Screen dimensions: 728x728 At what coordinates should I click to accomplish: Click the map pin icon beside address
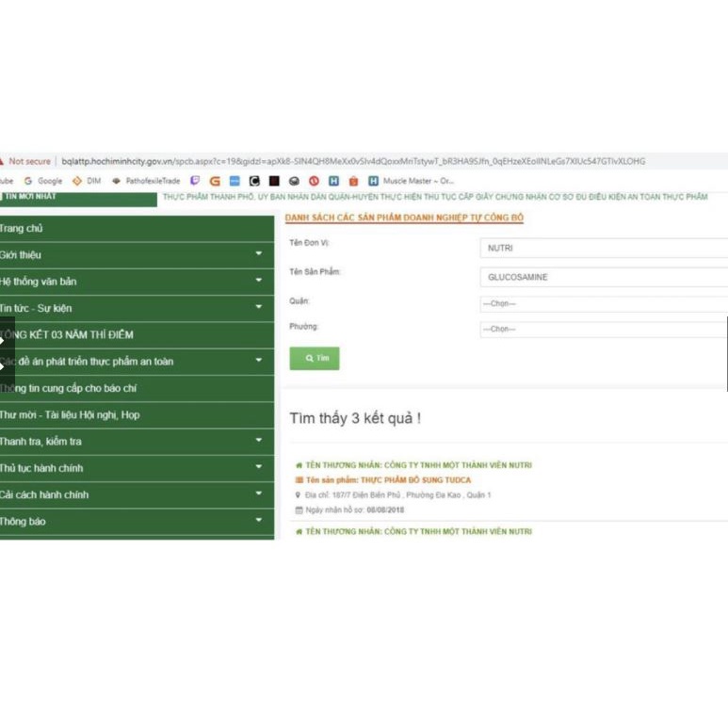click(299, 495)
